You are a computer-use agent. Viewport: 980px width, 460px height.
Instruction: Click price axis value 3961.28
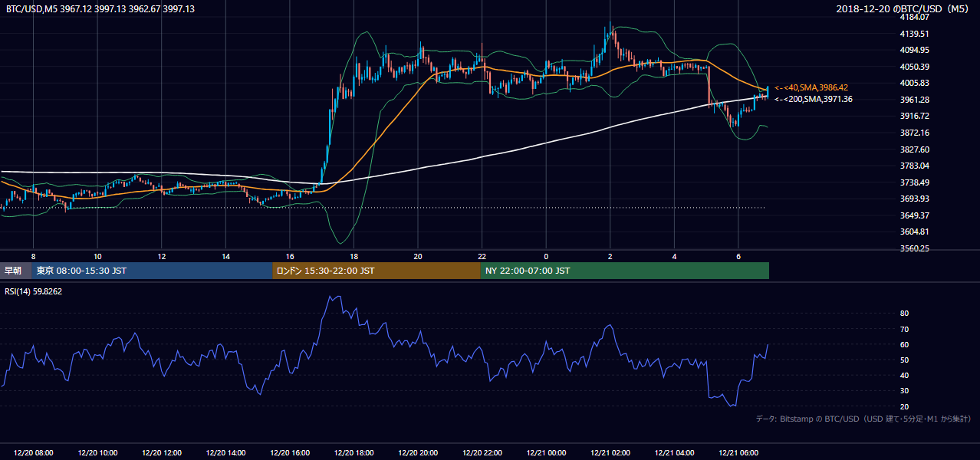click(915, 100)
